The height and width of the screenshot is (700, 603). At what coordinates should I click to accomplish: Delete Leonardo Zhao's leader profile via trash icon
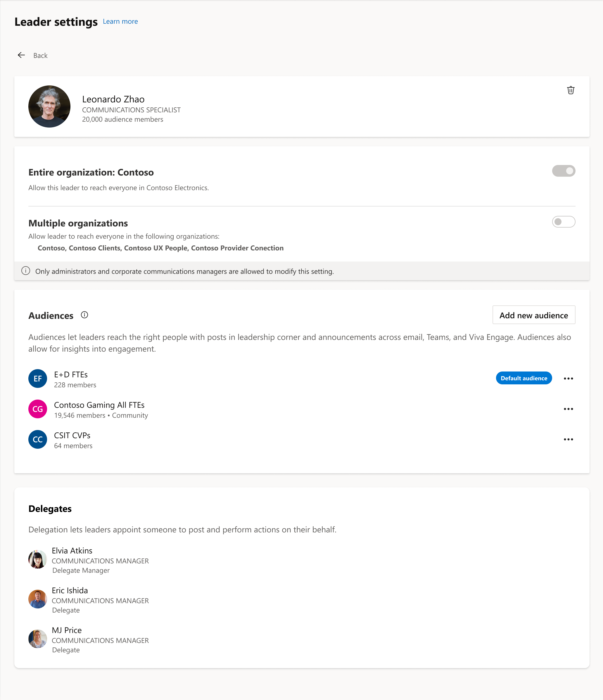571,90
